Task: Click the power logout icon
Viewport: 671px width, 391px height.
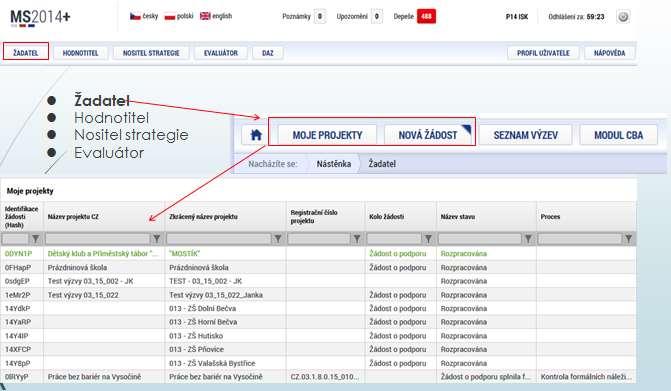Action: pos(623,17)
